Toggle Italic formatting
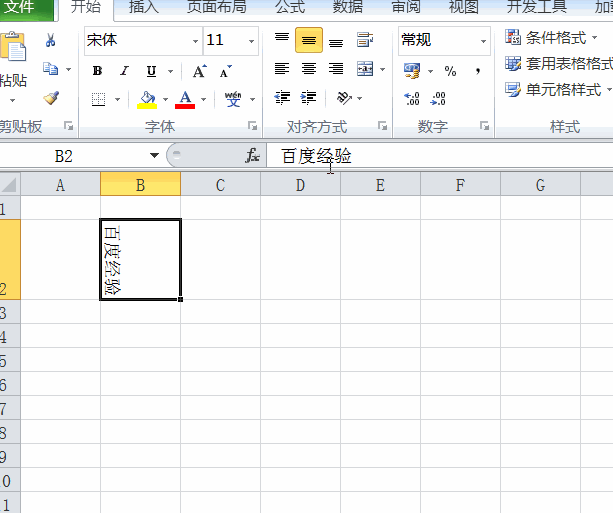 124,71
